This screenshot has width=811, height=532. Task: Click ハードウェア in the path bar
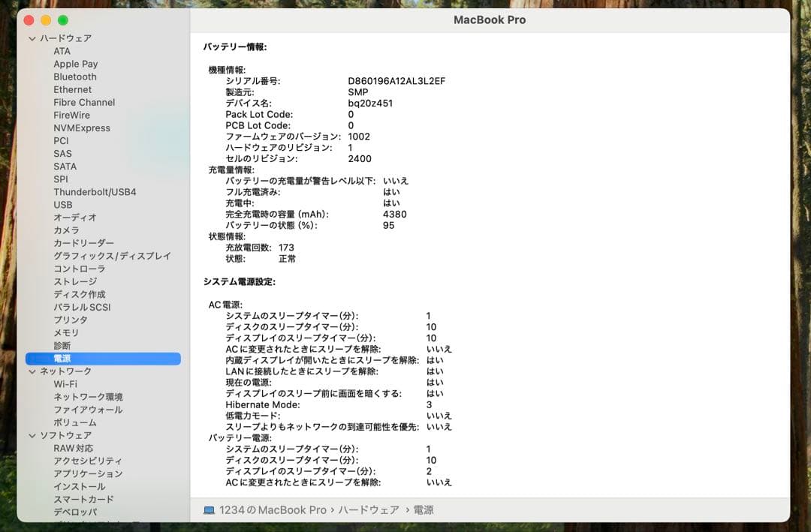click(x=369, y=510)
